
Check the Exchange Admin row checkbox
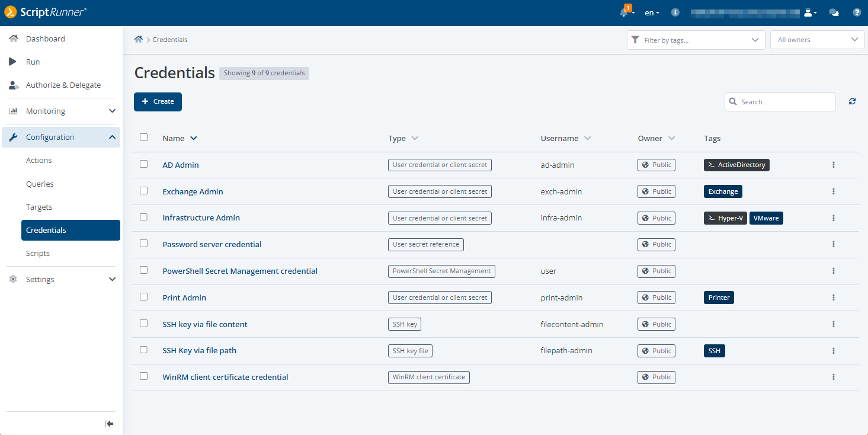143,191
